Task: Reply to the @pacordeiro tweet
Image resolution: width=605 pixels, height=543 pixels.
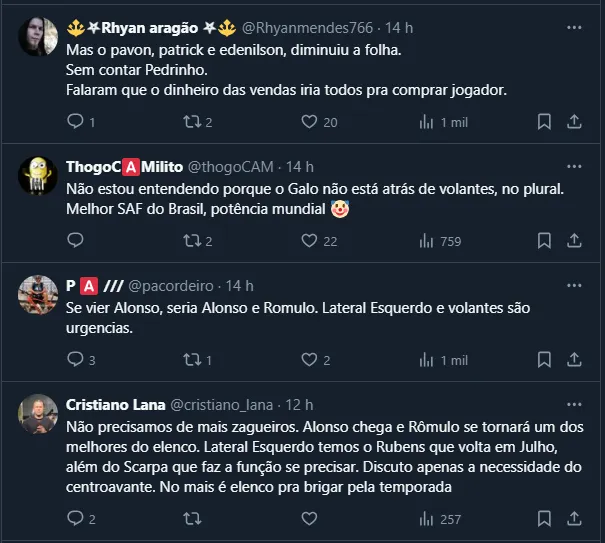Action: pyautogui.click(x=76, y=359)
